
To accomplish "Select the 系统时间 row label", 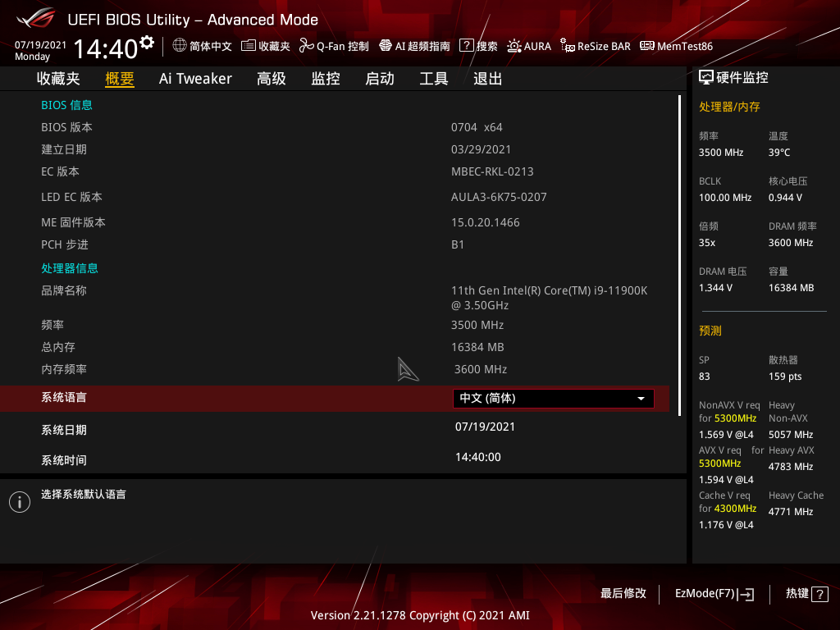I will 64,460.
